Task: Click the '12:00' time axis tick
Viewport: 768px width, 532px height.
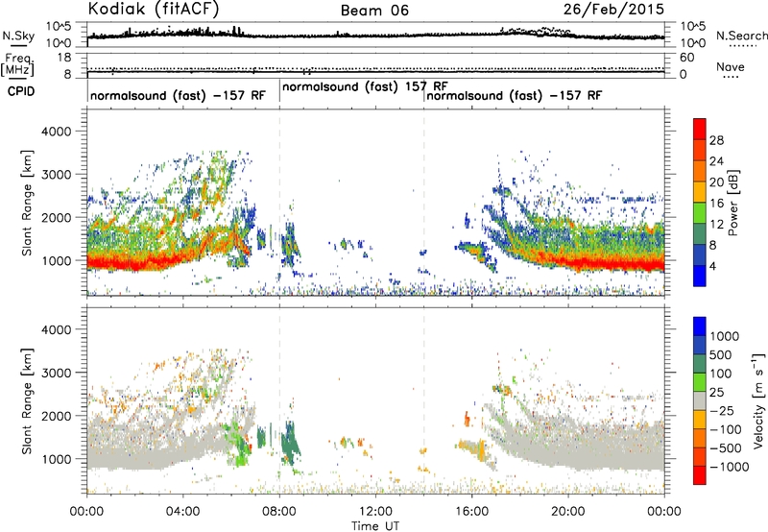Action: (375, 512)
